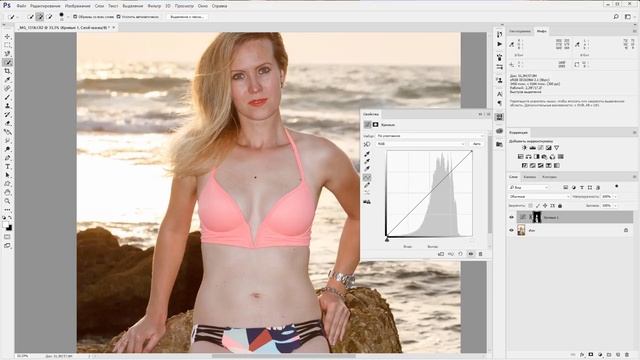
Task: Click the Select and Mask button
Action: [x=187, y=17]
